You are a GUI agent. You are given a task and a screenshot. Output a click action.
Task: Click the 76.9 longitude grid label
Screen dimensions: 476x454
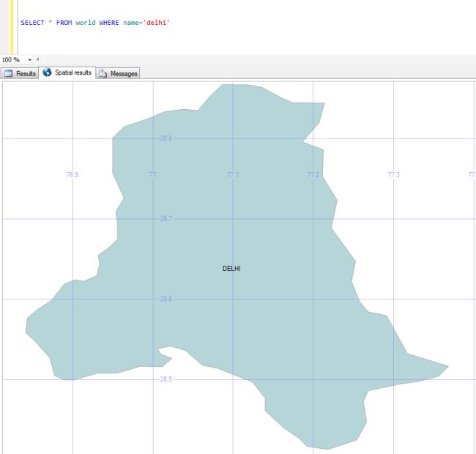[72, 175]
